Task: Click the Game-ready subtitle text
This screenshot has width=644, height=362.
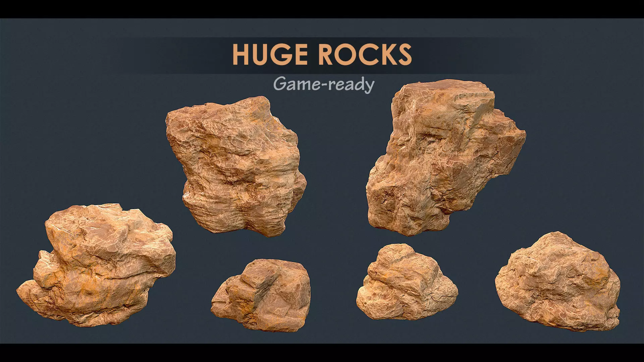Action: click(324, 84)
